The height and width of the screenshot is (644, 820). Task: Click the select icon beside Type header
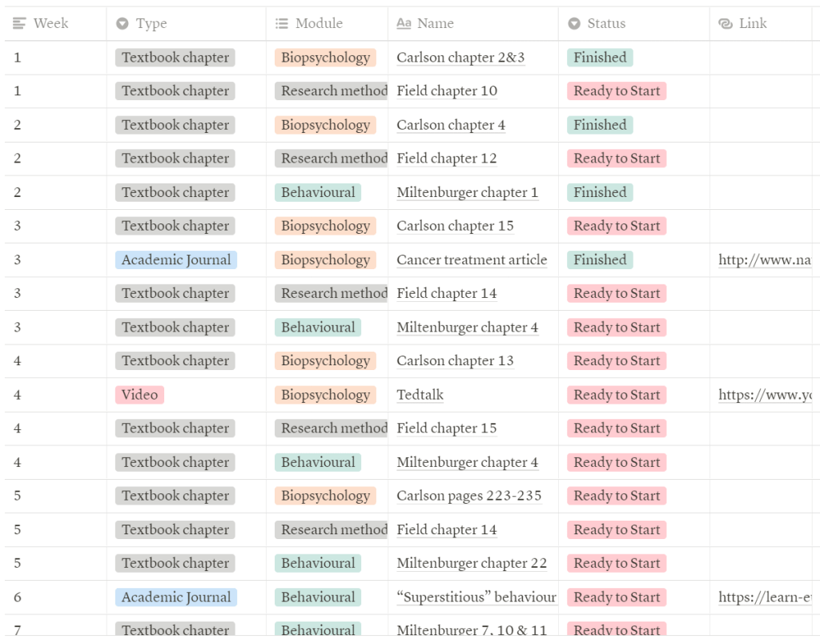pos(123,24)
